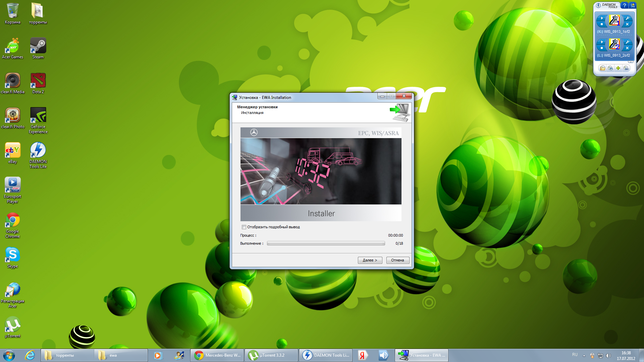644x362 pixels.
Task: Click open-folder disc icon in DAEMON gadget
Action: click(x=603, y=68)
